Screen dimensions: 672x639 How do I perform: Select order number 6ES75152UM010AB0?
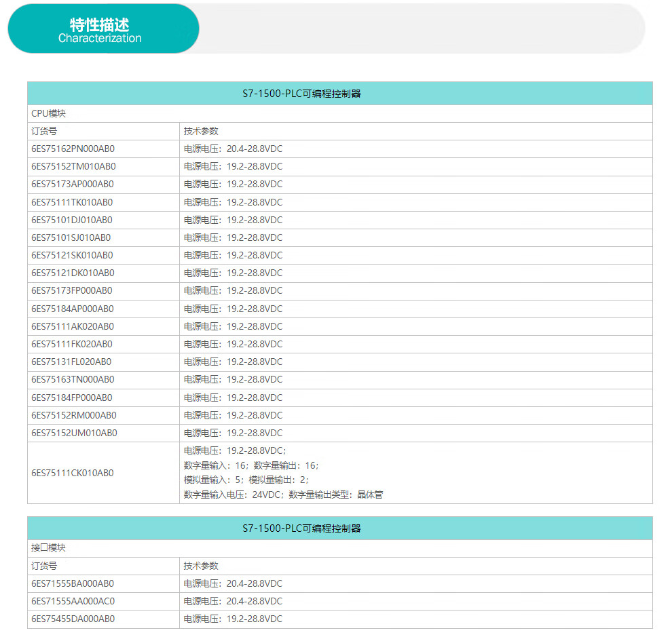click(x=74, y=433)
